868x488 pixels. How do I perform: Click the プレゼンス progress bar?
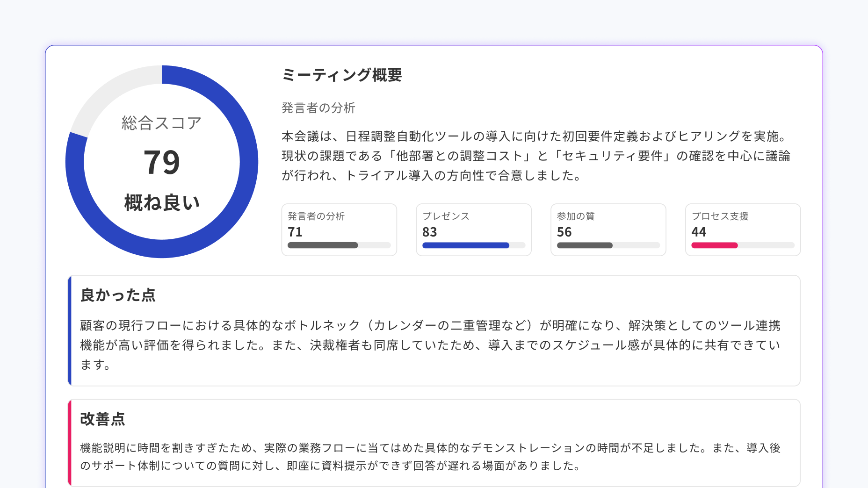473,245
